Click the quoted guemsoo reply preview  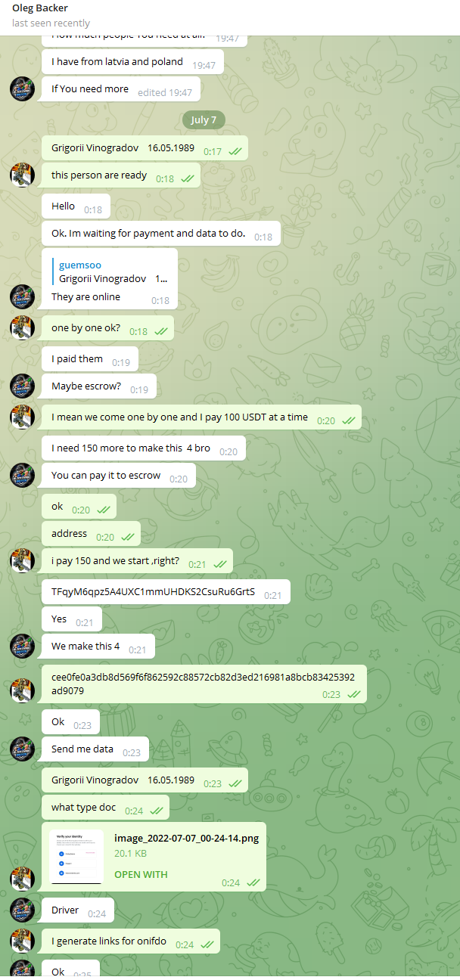pyautogui.click(x=110, y=271)
